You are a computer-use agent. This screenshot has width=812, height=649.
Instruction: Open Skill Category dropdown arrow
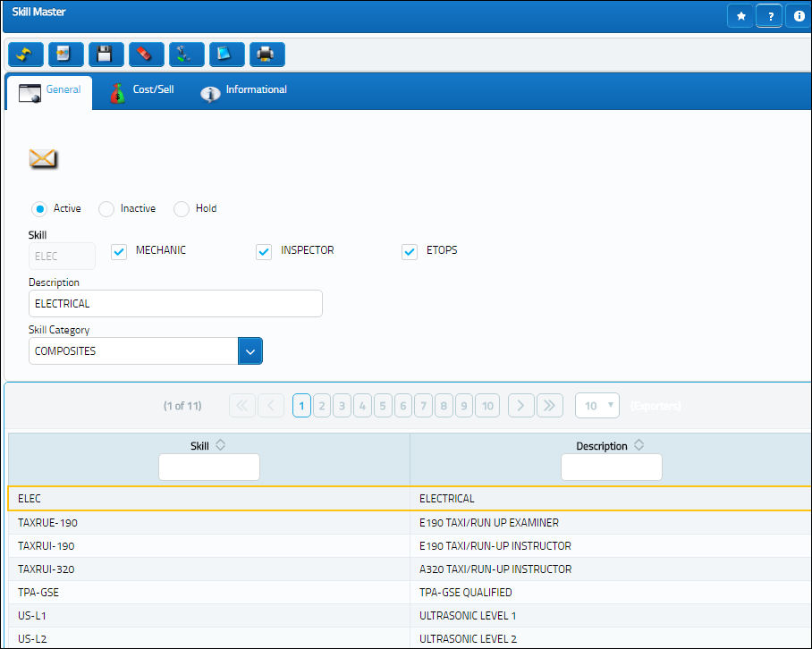tap(250, 351)
